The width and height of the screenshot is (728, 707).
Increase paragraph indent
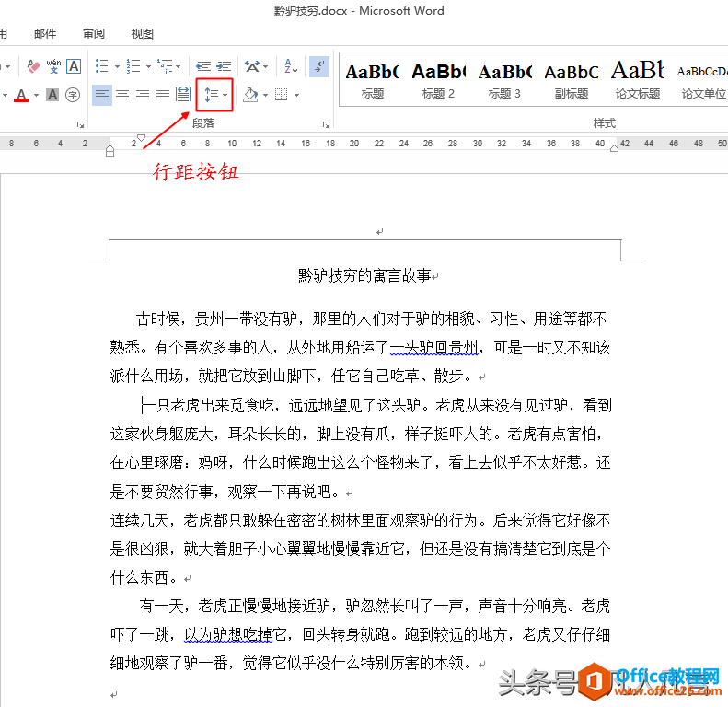click(x=224, y=66)
